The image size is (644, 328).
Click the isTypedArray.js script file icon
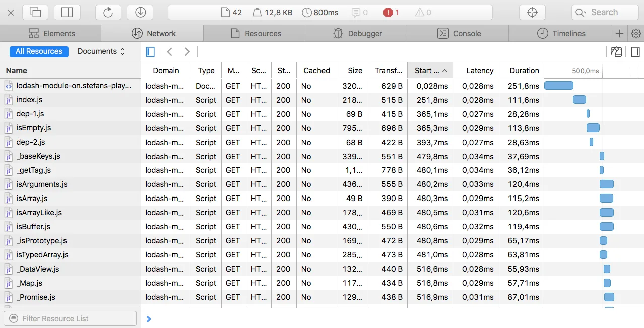[x=9, y=255]
